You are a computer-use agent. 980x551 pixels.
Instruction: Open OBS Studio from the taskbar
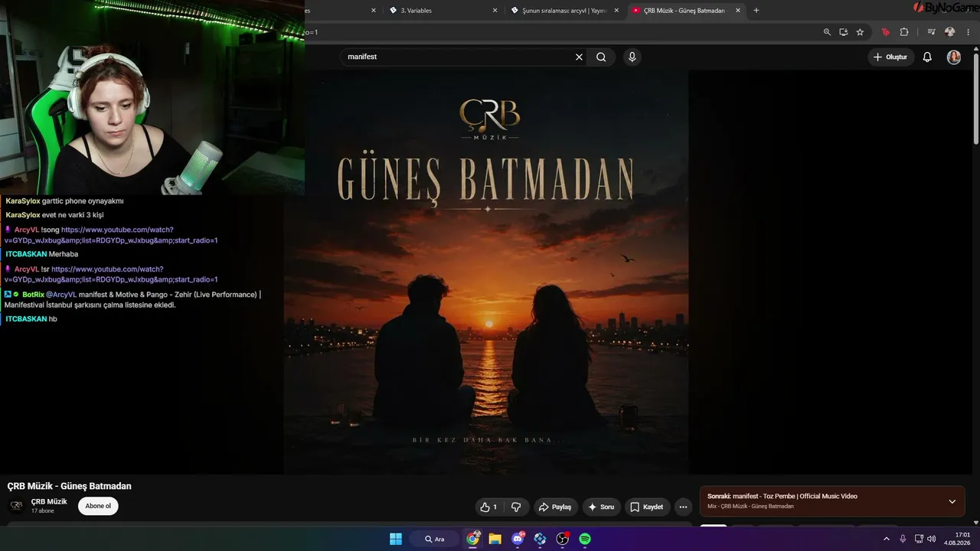coord(563,539)
